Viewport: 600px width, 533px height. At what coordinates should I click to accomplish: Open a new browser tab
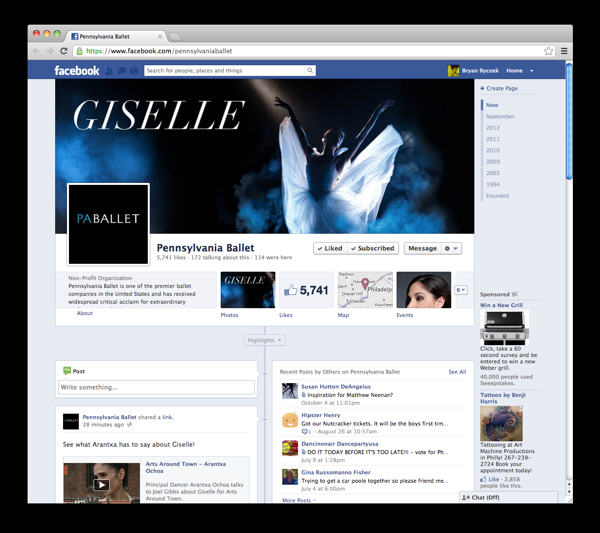pos(175,36)
